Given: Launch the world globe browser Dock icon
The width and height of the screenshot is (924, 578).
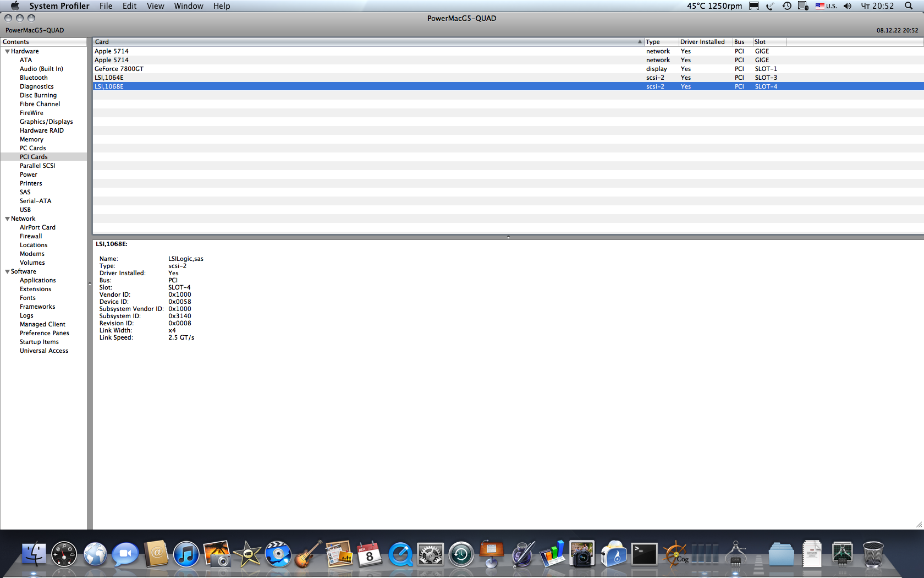Looking at the screenshot, I should (95, 554).
